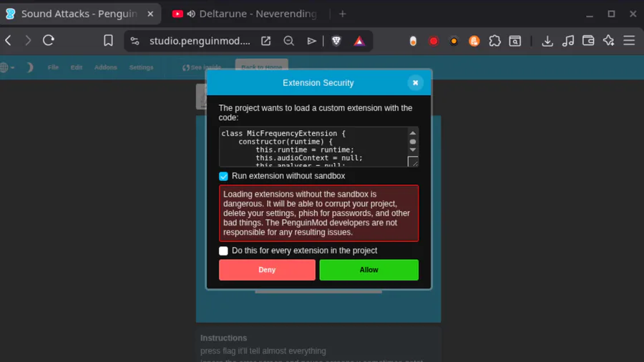Check Do this for every extension

point(223,251)
